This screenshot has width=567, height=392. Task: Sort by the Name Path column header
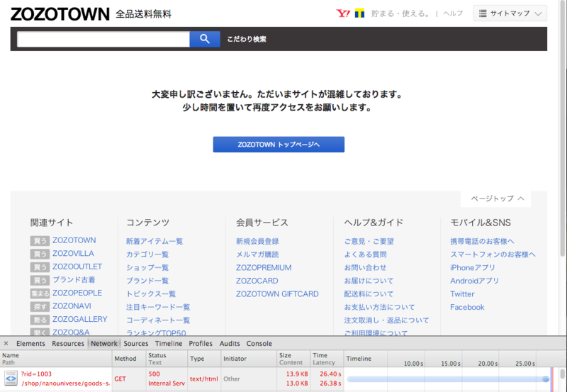pos(56,359)
